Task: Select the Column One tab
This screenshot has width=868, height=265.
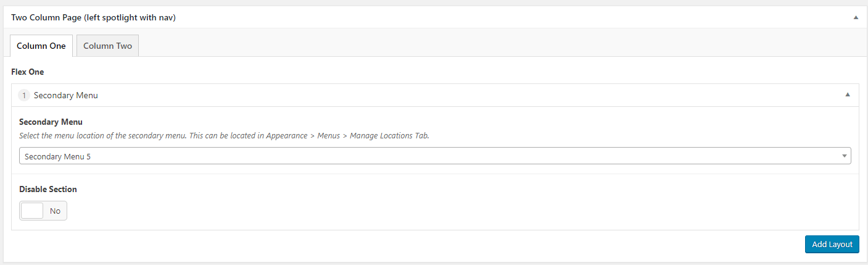Action: pos(41,46)
